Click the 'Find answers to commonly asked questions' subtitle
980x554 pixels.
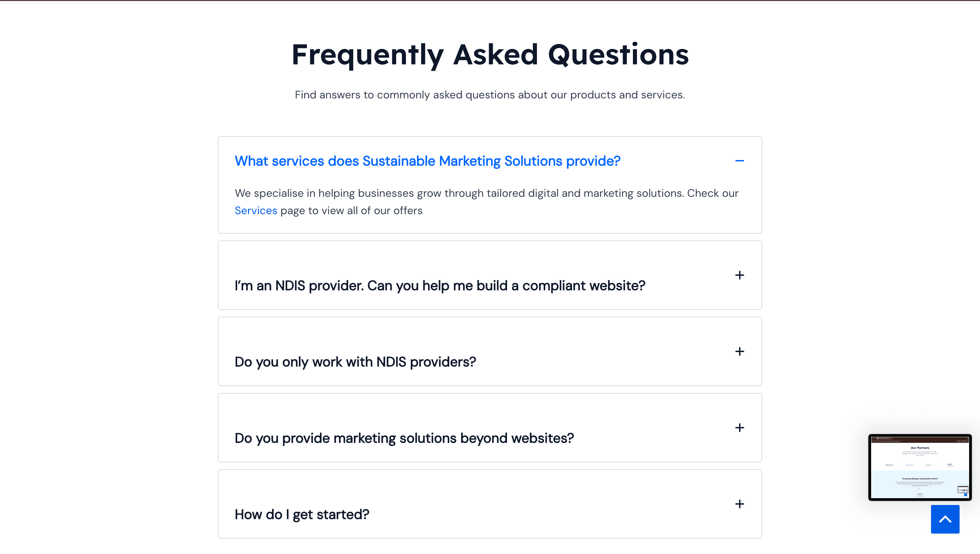click(490, 95)
